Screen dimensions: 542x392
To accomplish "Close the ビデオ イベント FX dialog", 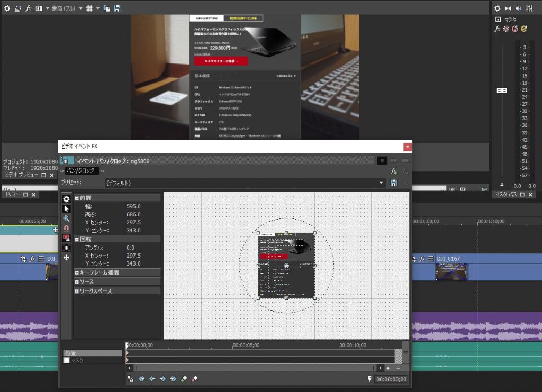I will [x=408, y=147].
